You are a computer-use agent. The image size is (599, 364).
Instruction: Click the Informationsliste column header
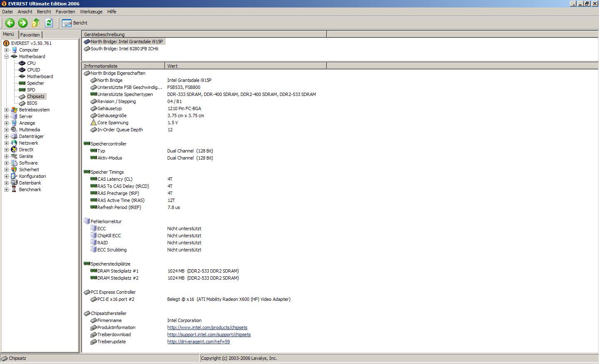pos(123,66)
